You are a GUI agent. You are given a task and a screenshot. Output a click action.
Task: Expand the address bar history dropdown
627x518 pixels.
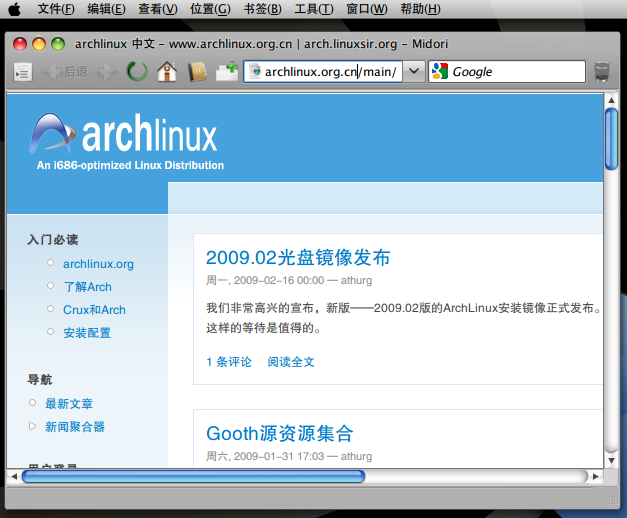point(414,72)
